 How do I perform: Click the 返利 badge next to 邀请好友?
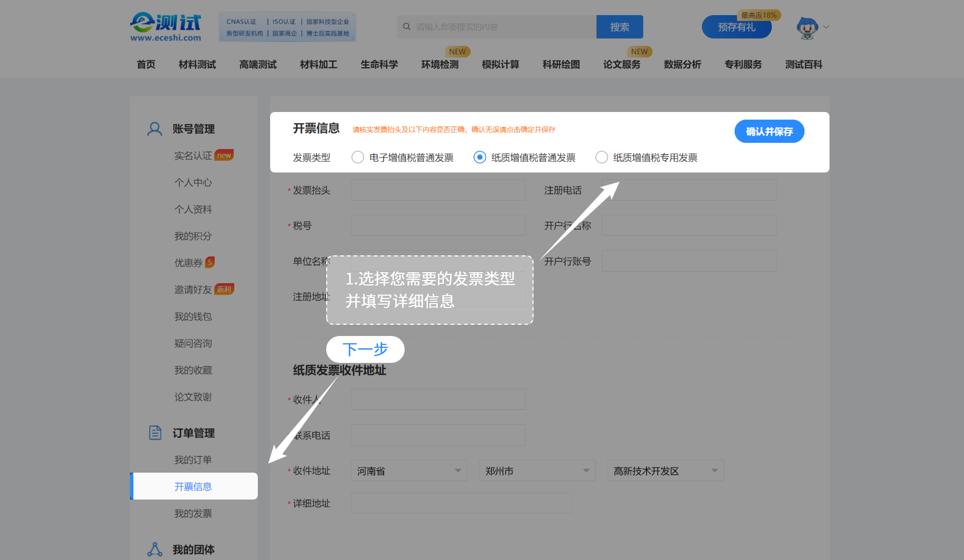tap(223, 288)
